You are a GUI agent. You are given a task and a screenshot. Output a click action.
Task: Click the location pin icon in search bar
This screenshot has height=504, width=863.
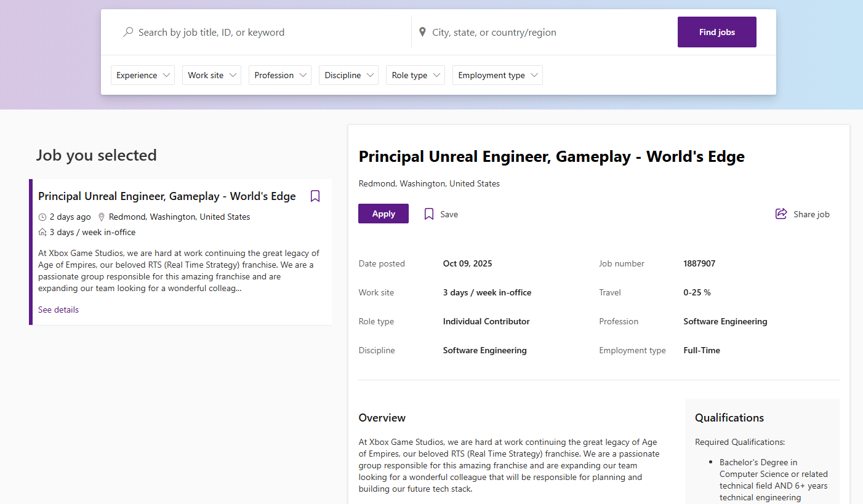click(x=422, y=32)
